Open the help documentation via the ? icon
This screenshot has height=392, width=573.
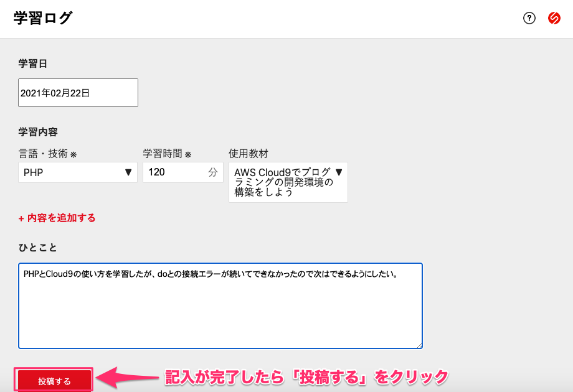point(529,18)
